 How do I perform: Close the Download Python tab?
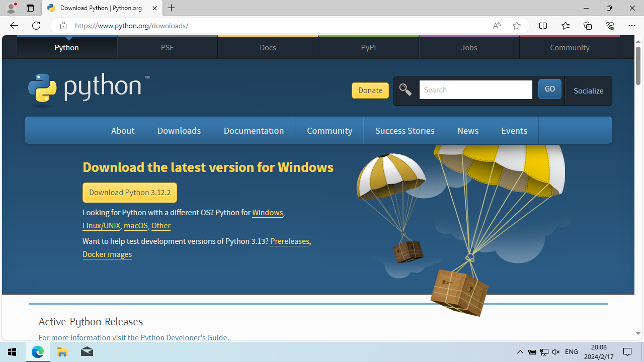[x=154, y=8]
